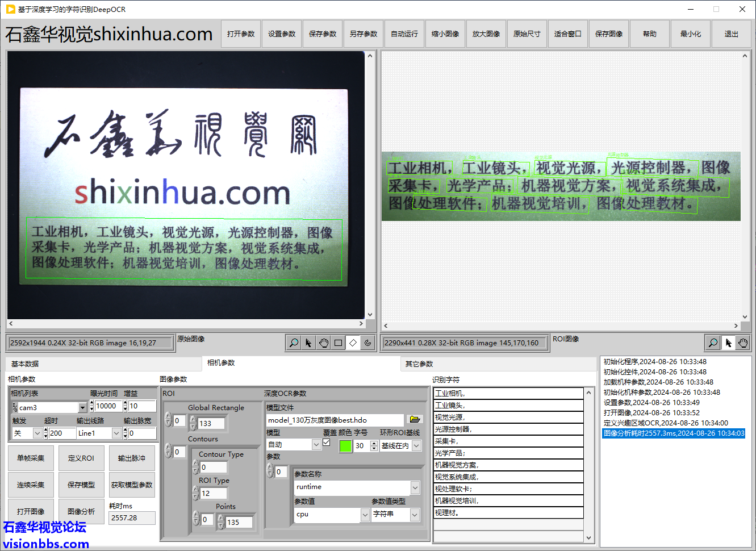Select freehand ROI tool under original image
Viewport: 756px width, 551px height.
point(367,343)
